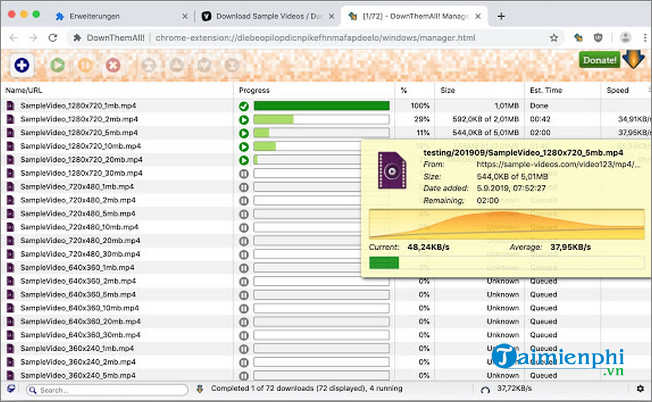Click the green Donate! button
This screenshot has width=652, height=402.
click(x=598, y=60)
